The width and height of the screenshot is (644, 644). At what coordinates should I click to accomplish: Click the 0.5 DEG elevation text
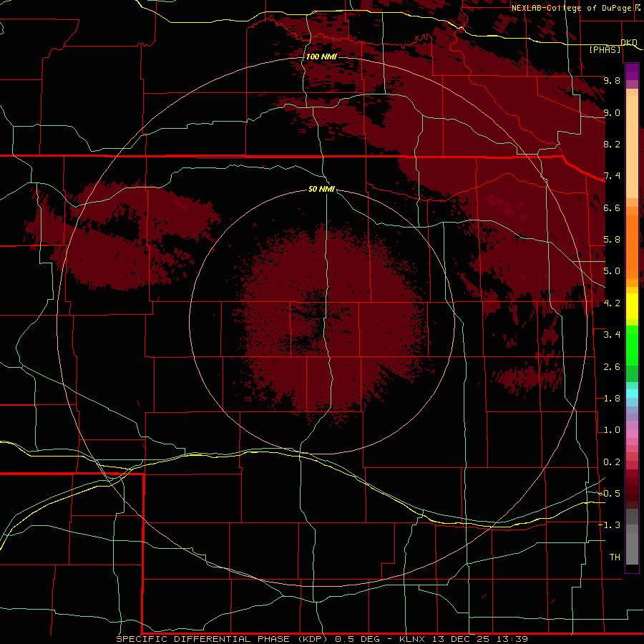(358, 639)
